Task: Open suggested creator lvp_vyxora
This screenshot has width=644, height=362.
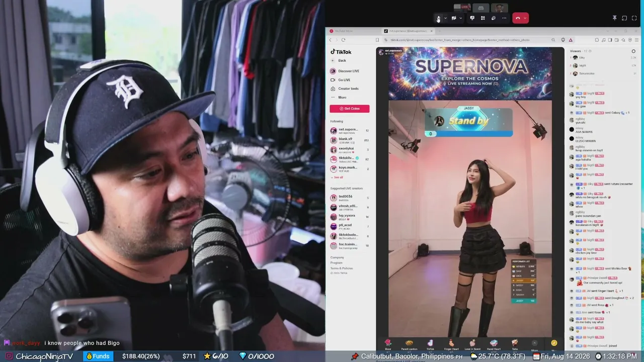Action: [x=350, y=216]
